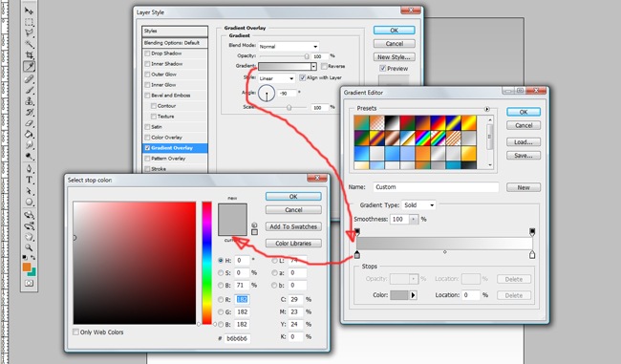The width and height of the screenshot is (621, 364).
Task: Toggle the Reverse gradient checkbox
Action: click(324, 66)
